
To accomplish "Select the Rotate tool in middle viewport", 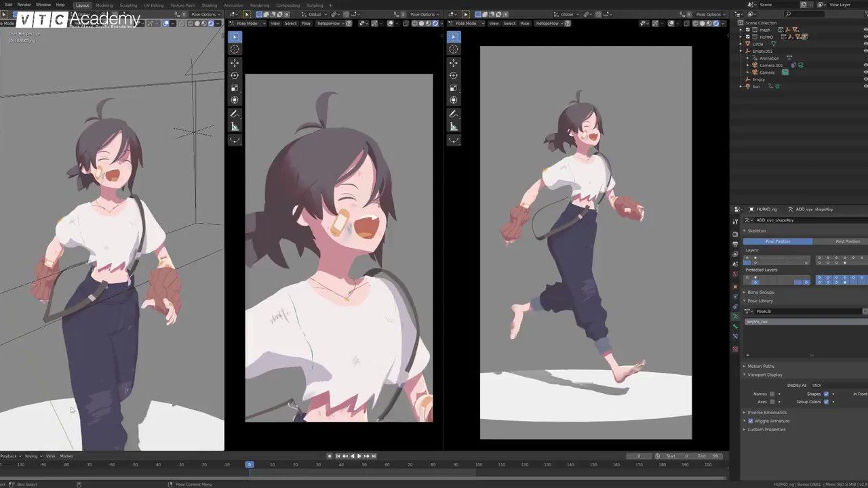I will coord(235,75).
